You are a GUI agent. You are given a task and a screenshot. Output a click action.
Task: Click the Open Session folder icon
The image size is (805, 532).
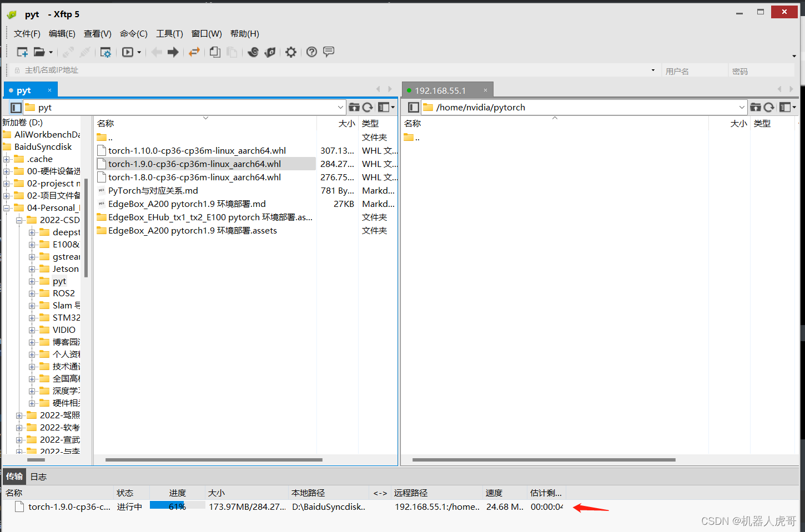(x=39, y=52)
